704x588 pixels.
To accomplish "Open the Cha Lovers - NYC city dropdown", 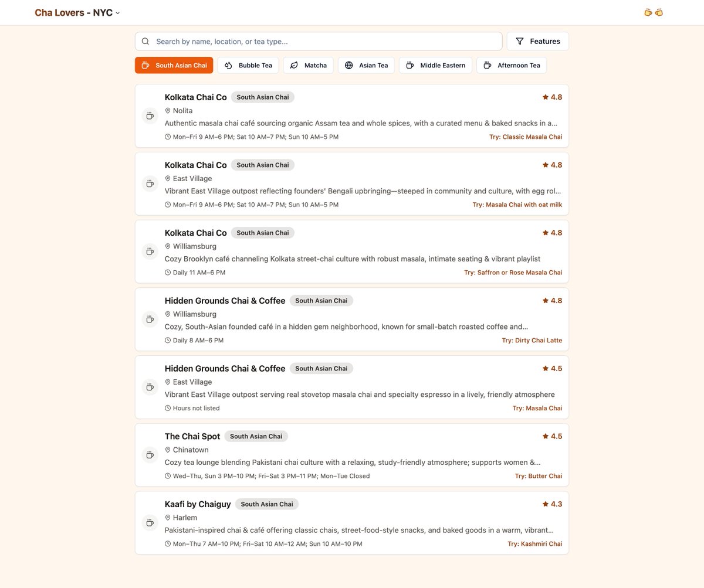I will (x=77, y=12).
